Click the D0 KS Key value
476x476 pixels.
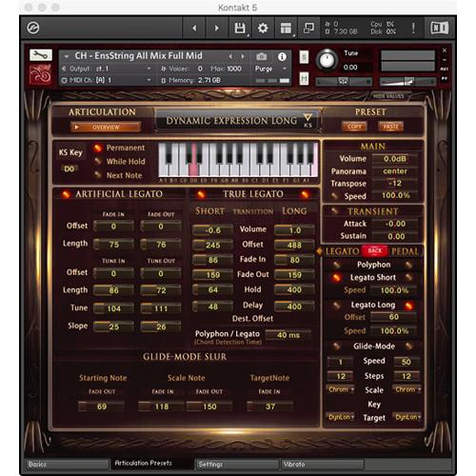(69, 169)
